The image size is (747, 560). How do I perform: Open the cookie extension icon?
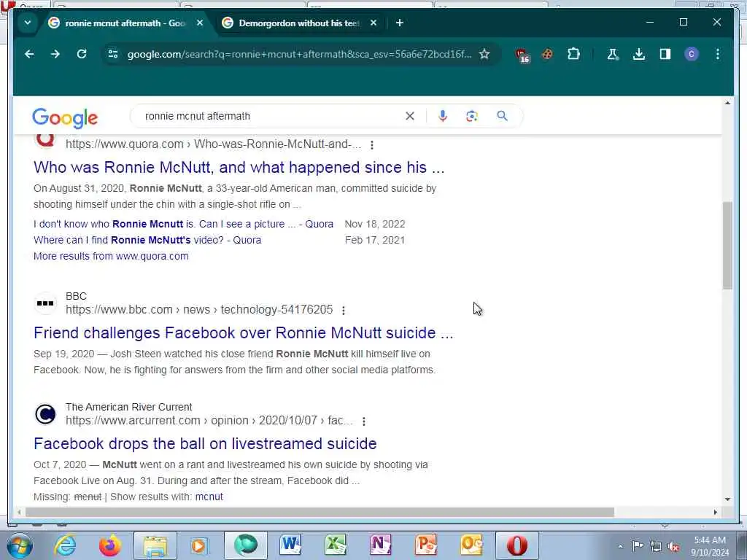(547, 54)
